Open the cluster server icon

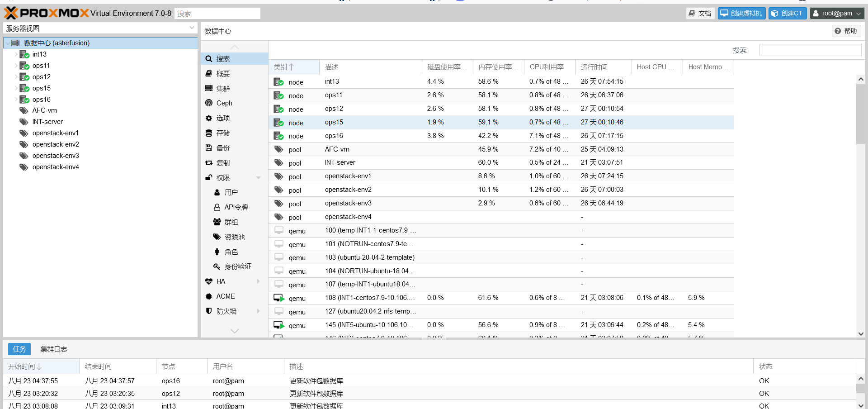[209, 88]
